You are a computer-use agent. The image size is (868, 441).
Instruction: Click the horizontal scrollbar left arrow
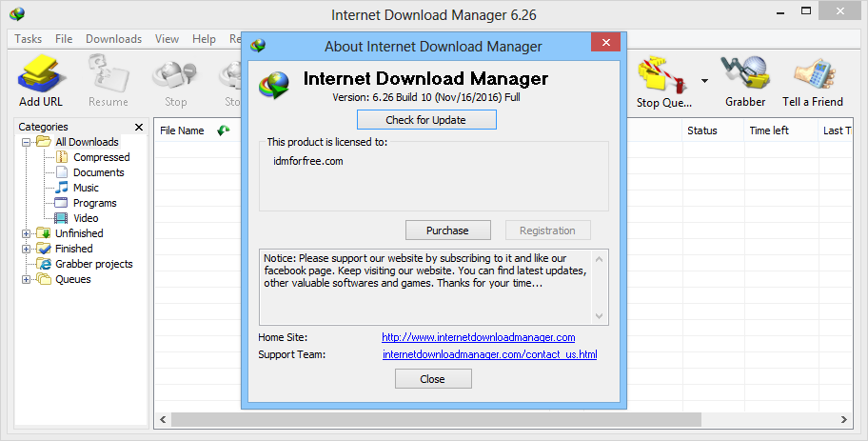[163, 419]
